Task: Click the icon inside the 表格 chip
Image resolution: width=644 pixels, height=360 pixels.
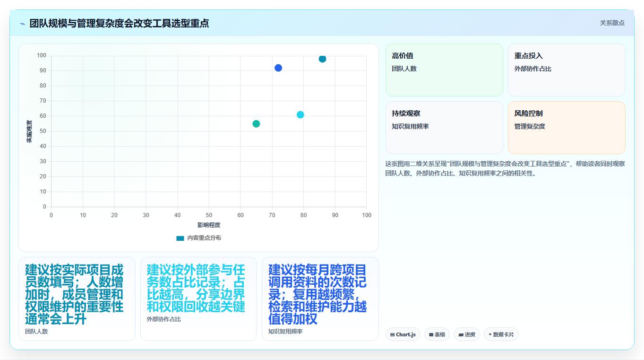Action: click(x=431, y=334)
